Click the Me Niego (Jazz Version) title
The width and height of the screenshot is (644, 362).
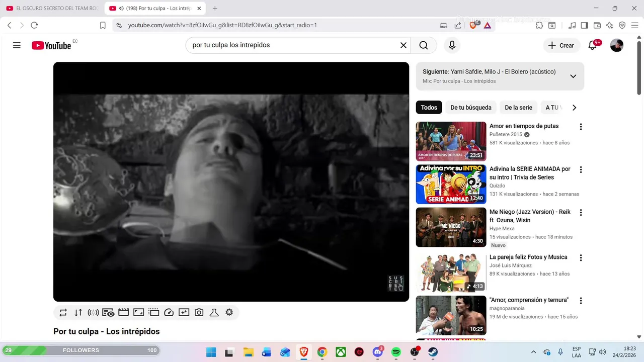[x=530, y=216]
